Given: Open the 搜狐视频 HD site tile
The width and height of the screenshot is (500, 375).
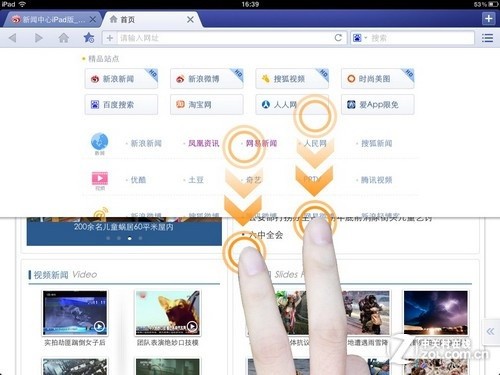Looking at the screenshot, I should click(x=292, y=79).
